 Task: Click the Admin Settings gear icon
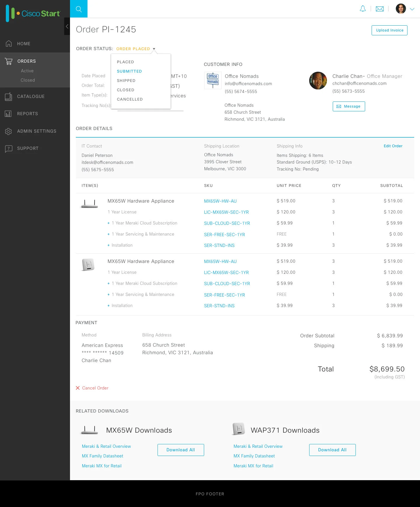click(x=8, y=131)
